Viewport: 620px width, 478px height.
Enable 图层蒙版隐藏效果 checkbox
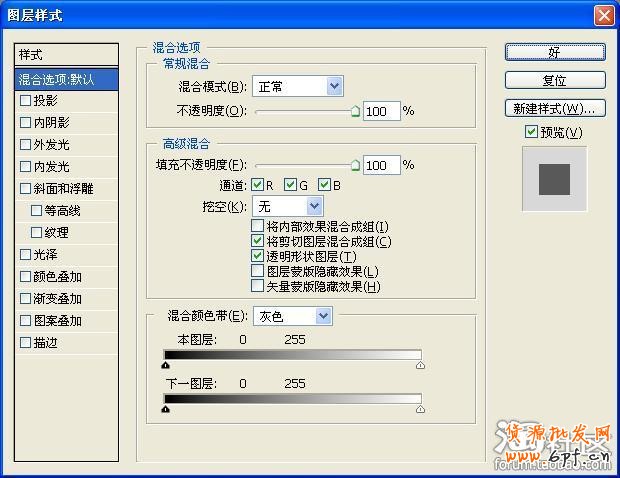(257, 271)
